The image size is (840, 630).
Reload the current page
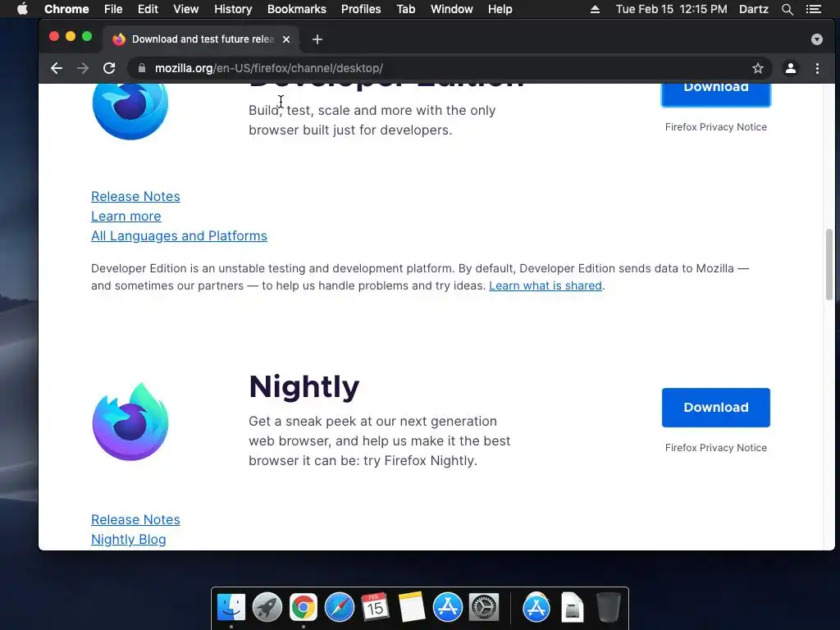pyautogui.click(x=109, y=68)
